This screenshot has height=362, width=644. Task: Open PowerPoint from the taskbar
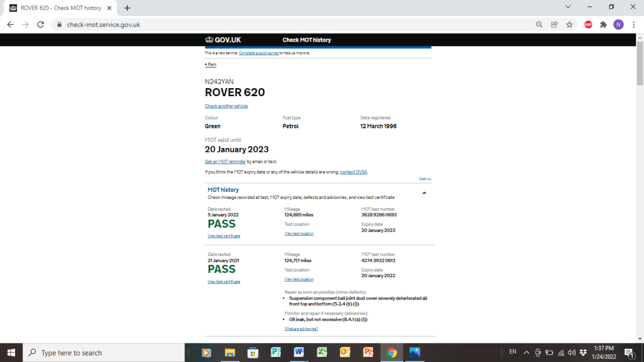coord(368,352)
